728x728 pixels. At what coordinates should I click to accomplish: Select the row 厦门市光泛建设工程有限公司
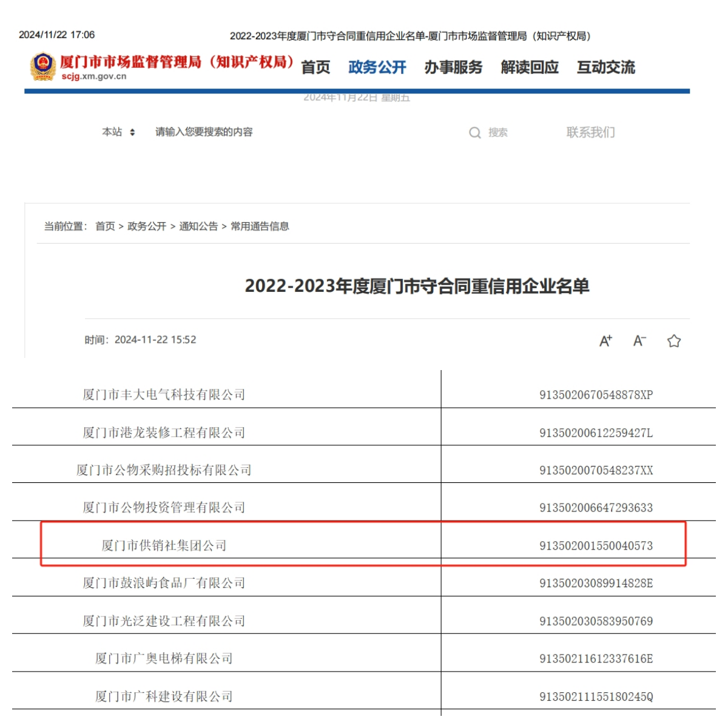[164, 621]
